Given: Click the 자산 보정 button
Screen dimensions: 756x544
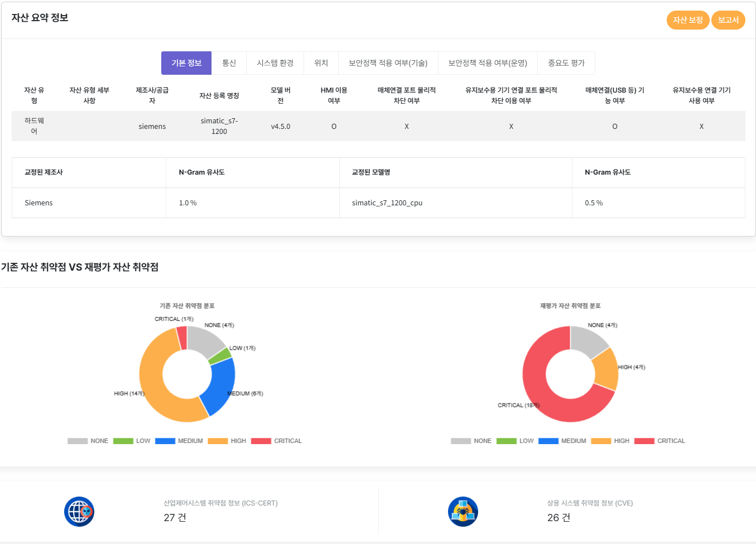Looking at the screenshot, I should tap(688, 20).
